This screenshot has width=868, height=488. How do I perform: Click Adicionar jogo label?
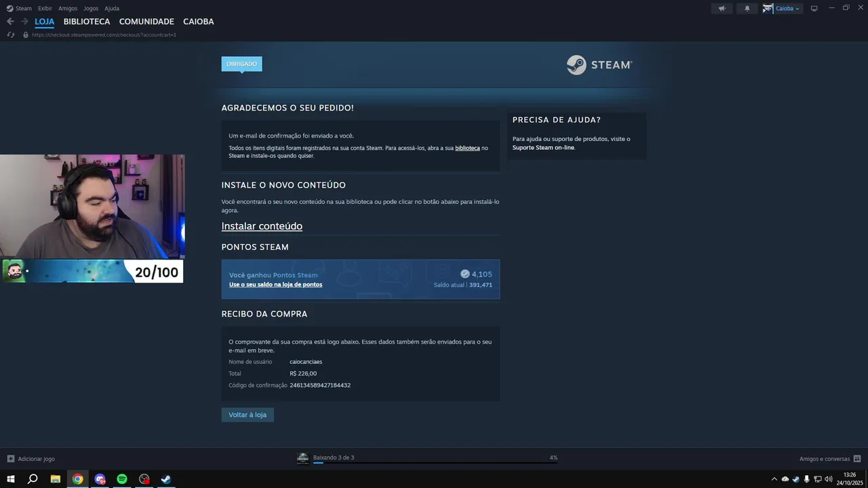pos(37,459)
